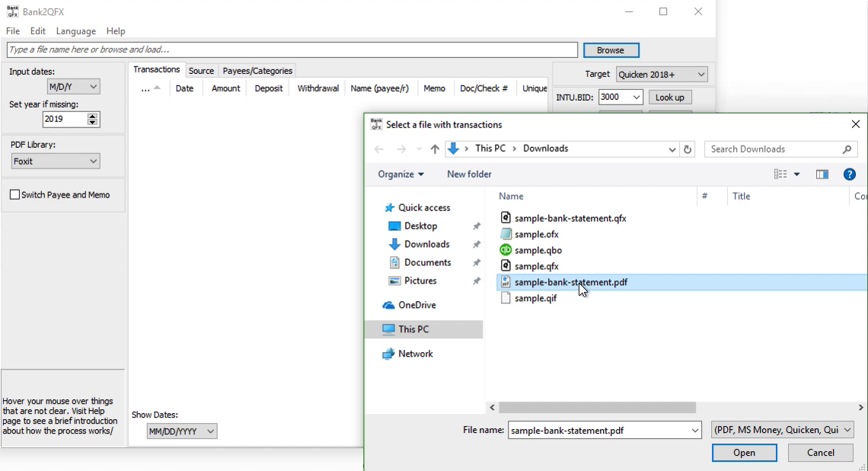
Task: Click the New folder button
Action: (469, 174)
